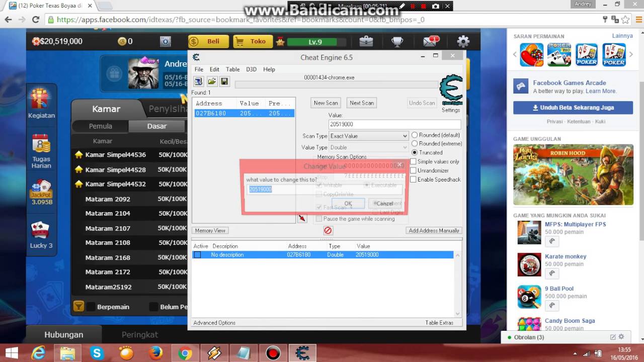Click Add Address Manually button
The width and height of the screenshot is (644, 362).
pos(434,230)
